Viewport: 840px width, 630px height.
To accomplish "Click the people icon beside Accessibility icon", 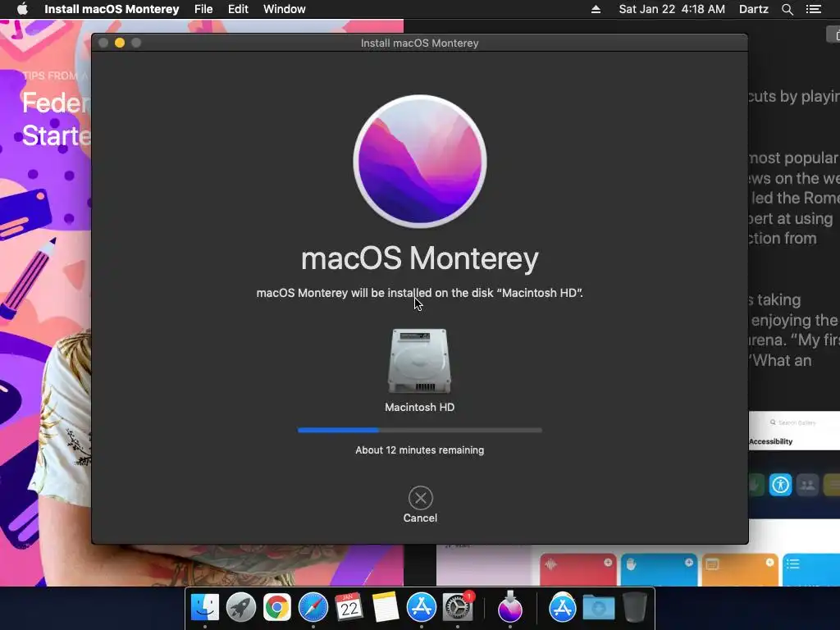I will click(x=807, y=485).
